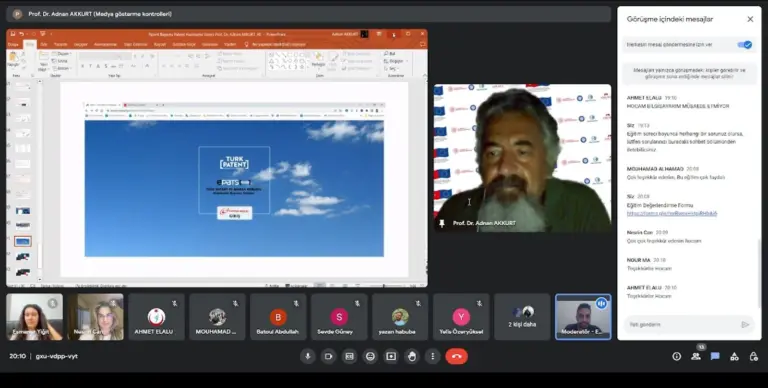Click PowerPoint undo arrow icon
Viewport: 768px width, 388px height.
click(22, 34)
